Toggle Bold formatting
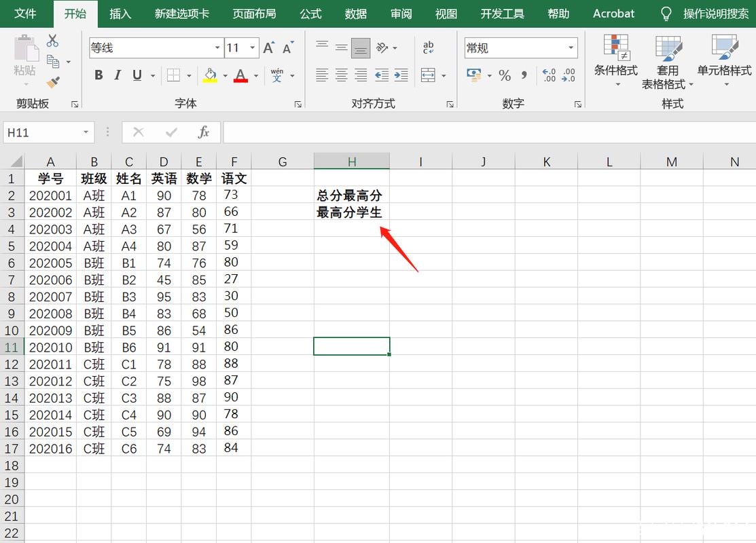 click(99, 75)
